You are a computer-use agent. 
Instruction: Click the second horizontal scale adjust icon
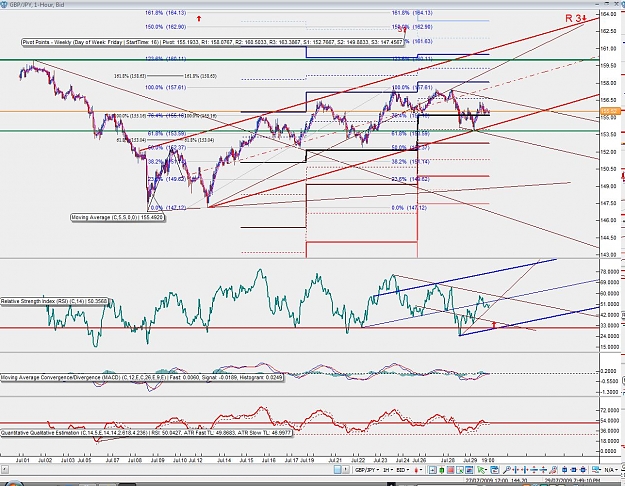(x=525, y=470)
